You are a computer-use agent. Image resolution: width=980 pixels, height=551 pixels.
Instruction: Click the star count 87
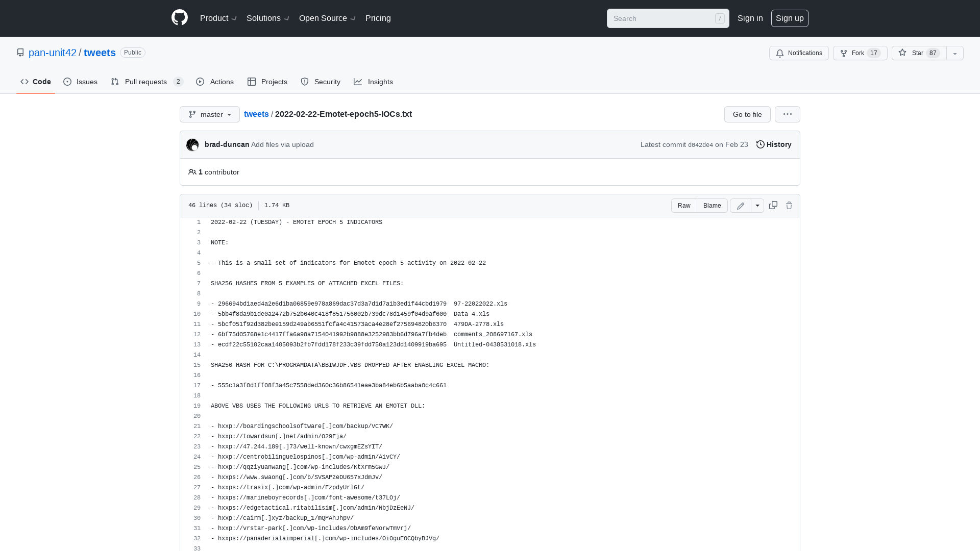(933, 53)
